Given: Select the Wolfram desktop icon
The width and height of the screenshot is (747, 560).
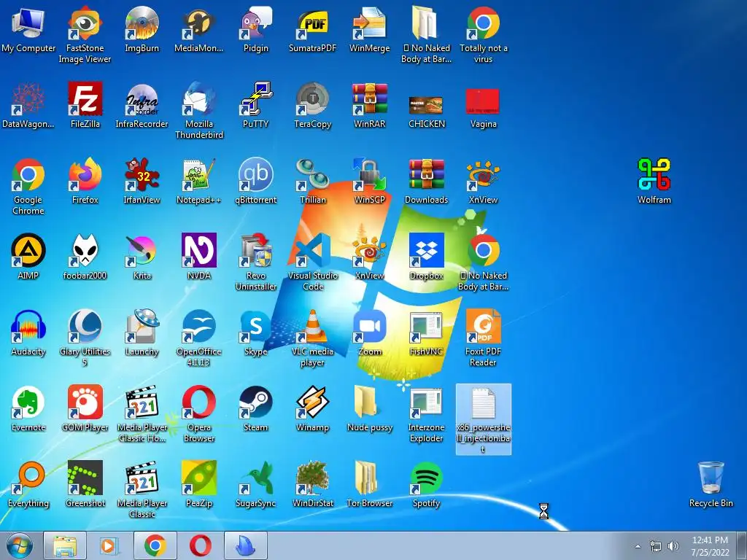Looking at the screenshot, I should click(654, 181).
